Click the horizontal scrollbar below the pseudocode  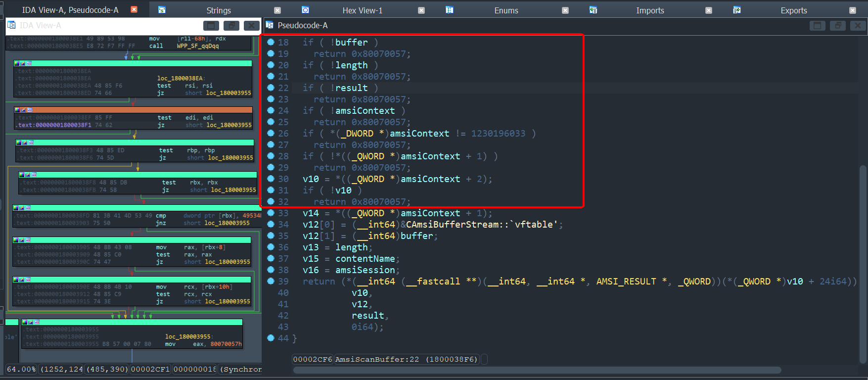click(x=537, y=370)
